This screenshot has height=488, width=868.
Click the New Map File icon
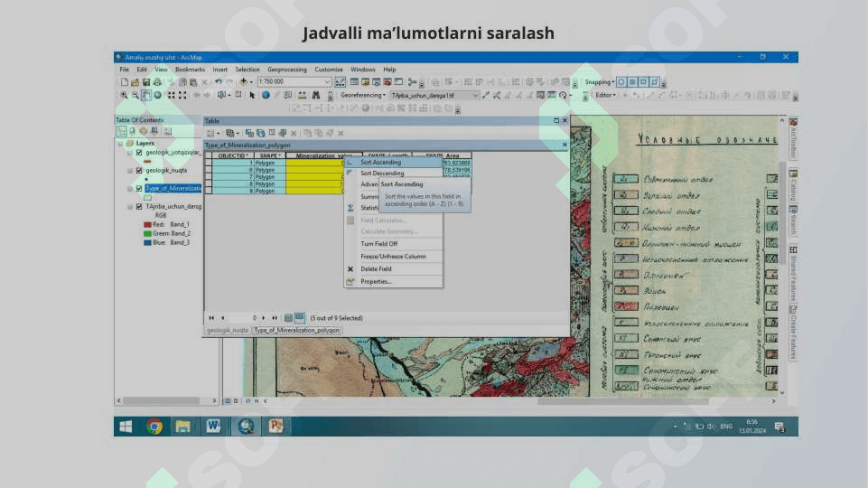[124, 82]
